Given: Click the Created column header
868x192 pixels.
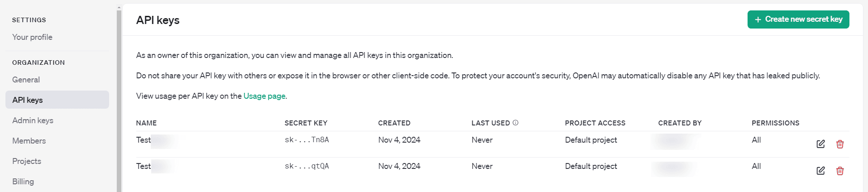Looking at the screenshot, I should [x=394, y=123].
